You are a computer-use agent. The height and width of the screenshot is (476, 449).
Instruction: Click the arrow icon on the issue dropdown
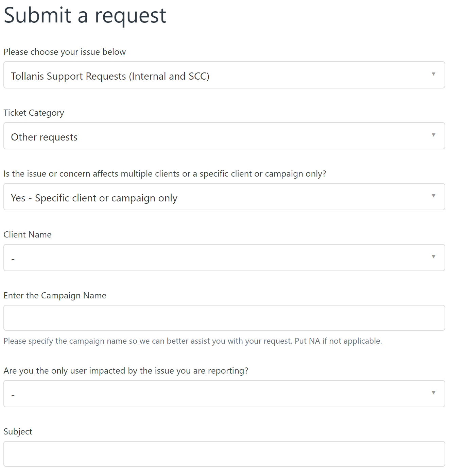pyautogui.click(x=433, y=74)
